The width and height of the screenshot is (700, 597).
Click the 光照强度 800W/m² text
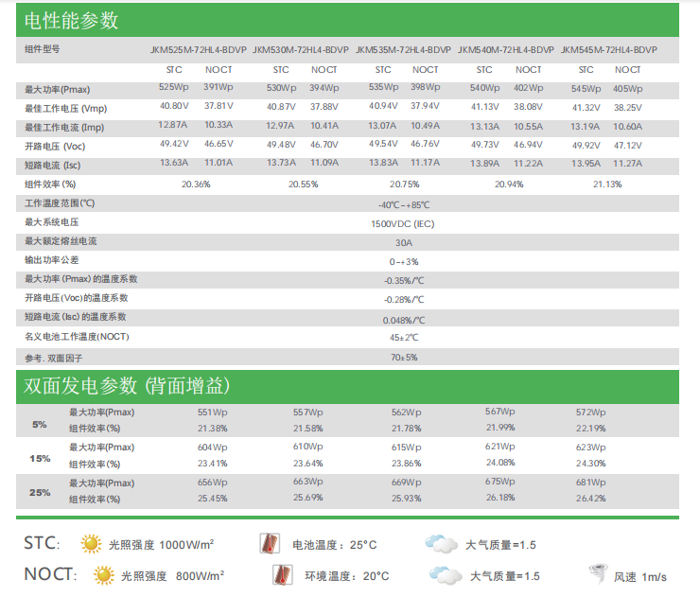(172, 576)
